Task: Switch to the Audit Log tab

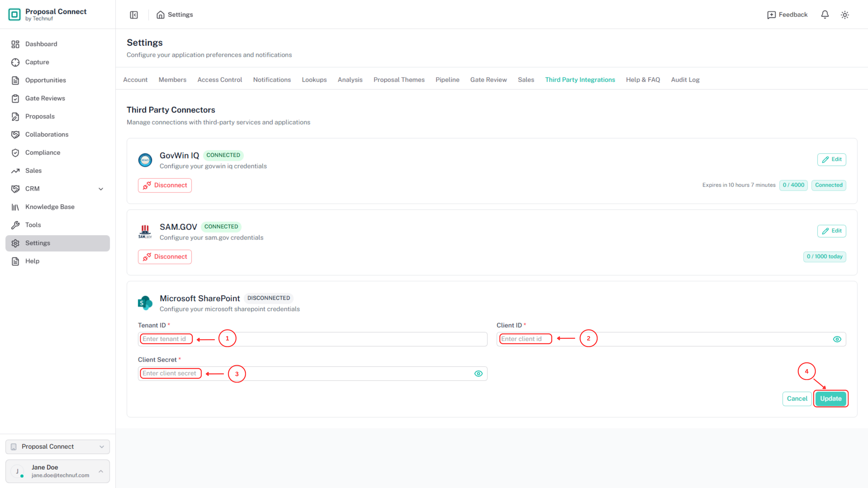Action: [685, 80]
